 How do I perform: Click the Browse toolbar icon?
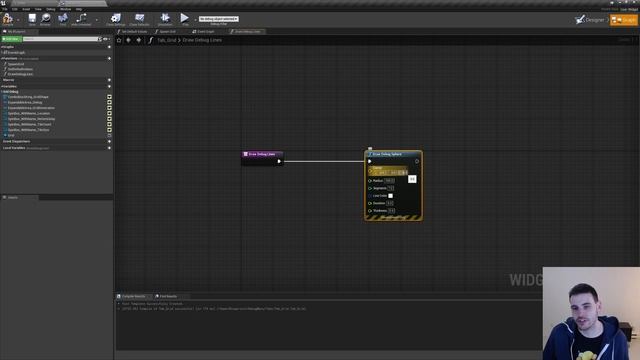coord(45,18)
